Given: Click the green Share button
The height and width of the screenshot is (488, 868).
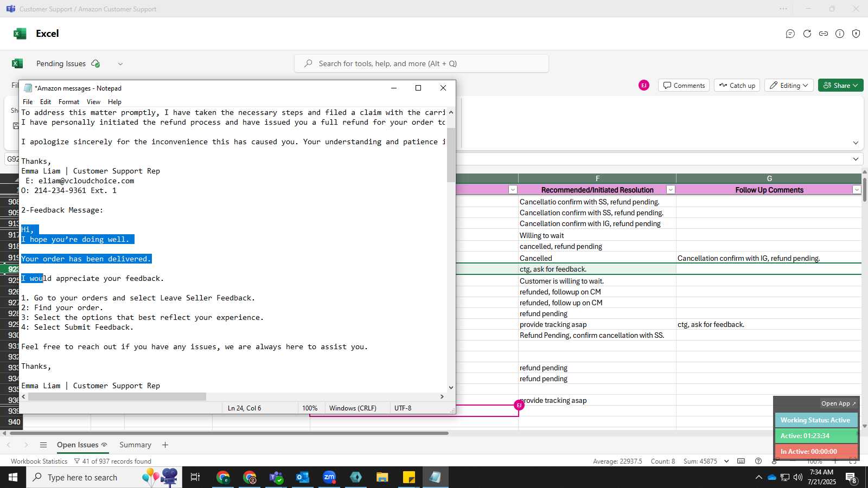Looking at the screenshot, I should click(x=840, y=85).
